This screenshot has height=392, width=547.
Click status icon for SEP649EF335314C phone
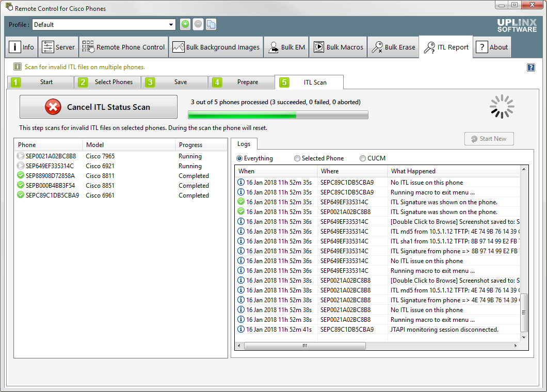coord(21,166)
